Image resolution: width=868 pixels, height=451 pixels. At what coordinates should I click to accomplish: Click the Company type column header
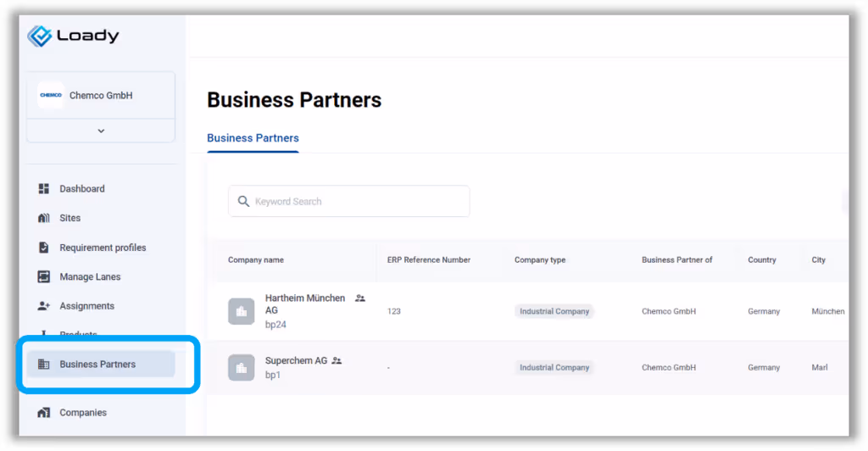(x=540, y=260)
